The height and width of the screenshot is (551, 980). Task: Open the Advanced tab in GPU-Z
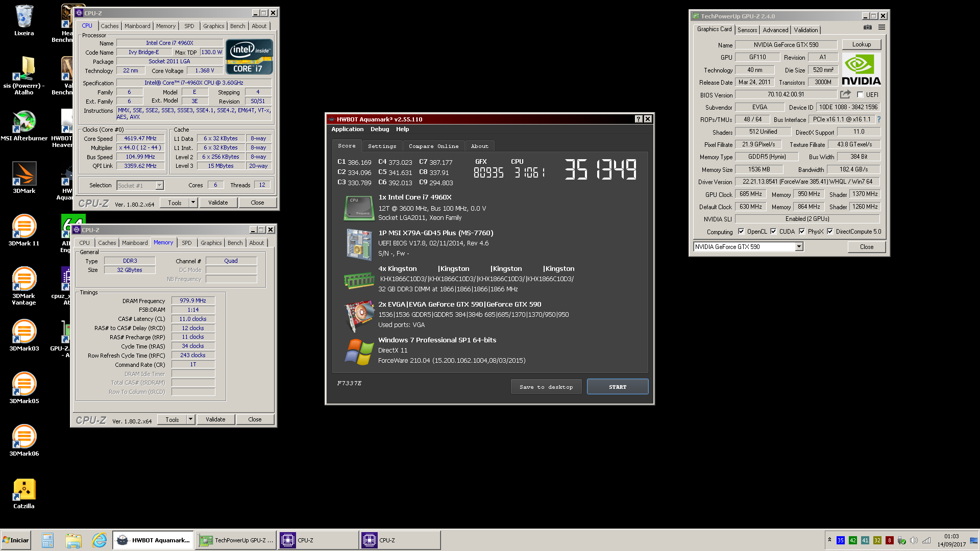[x=775, y=30]
